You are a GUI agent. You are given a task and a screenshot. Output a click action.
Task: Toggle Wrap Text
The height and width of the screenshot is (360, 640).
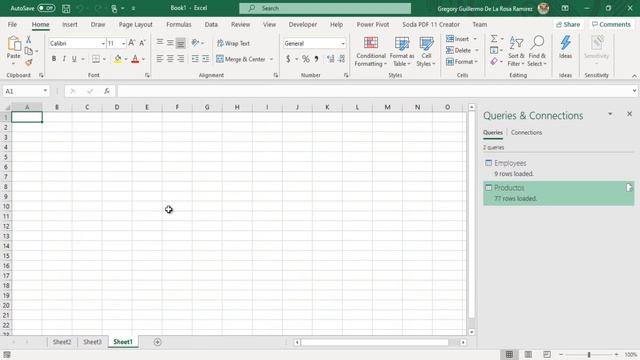(x=233, y=43)
